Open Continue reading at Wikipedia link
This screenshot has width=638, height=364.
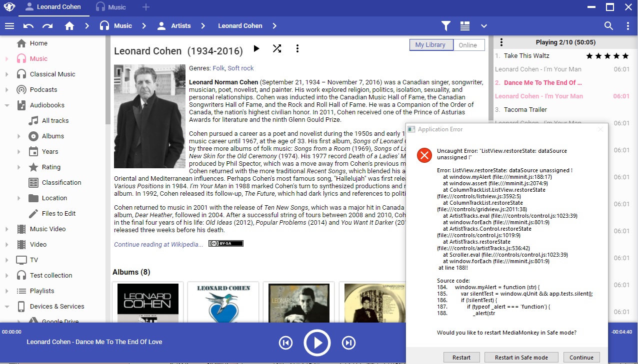pos(158,244)
